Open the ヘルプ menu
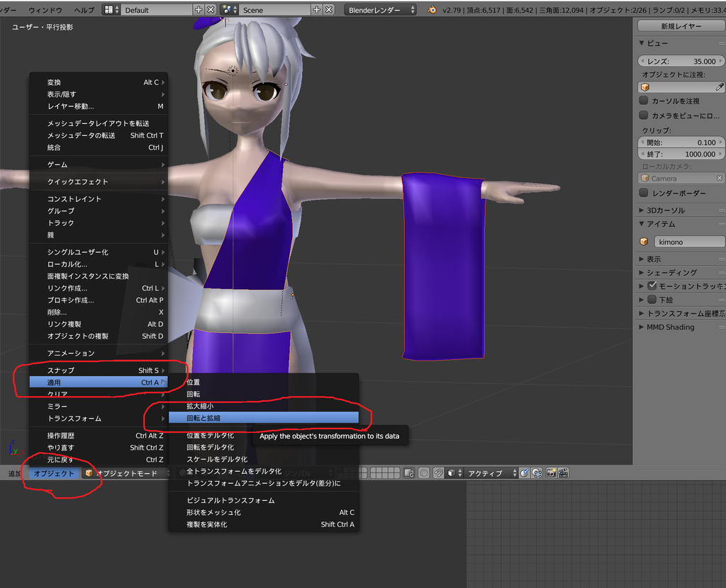The image size is (726, 588). [x=84, y=10]
